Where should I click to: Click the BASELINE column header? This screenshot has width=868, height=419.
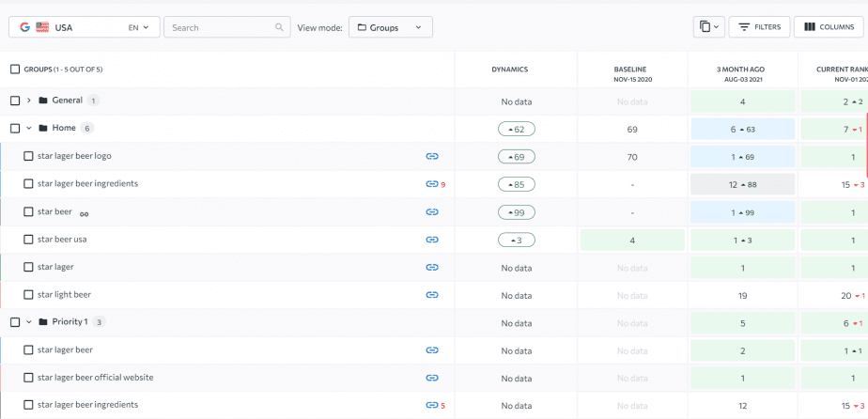(x=633, y=74)
